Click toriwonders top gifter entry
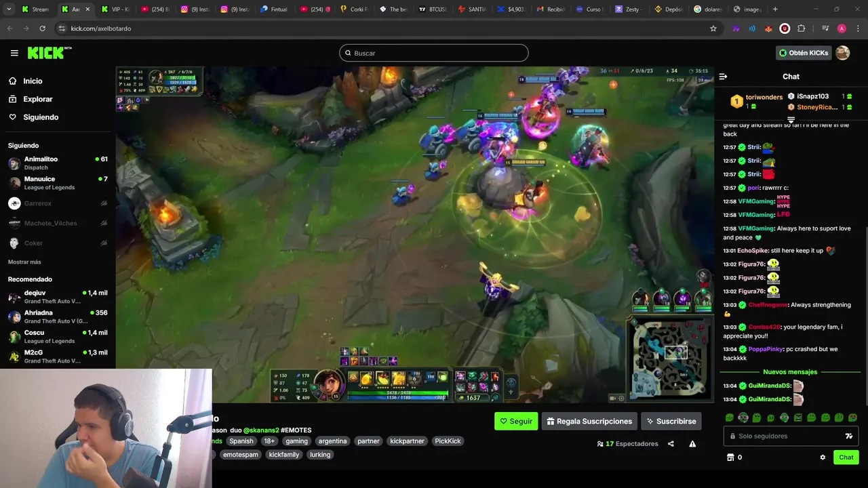The image size is (868, 488). tap(757, 102)
